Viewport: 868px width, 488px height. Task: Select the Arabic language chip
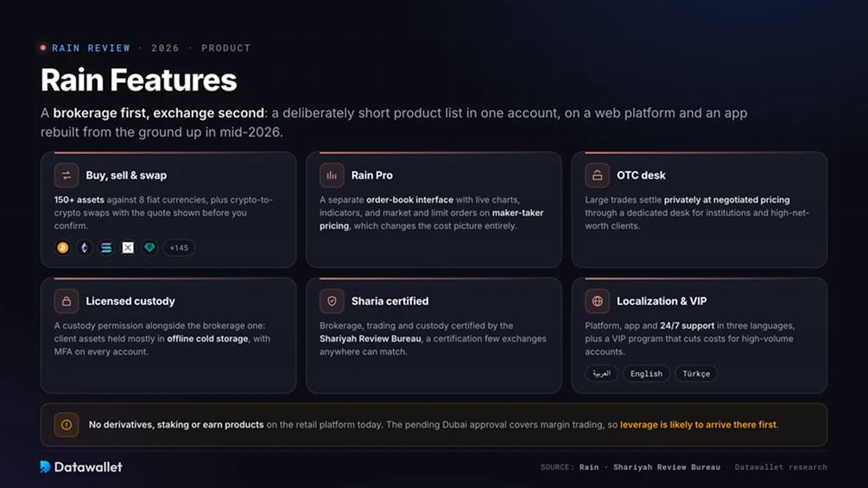click(x=601, y=373)
